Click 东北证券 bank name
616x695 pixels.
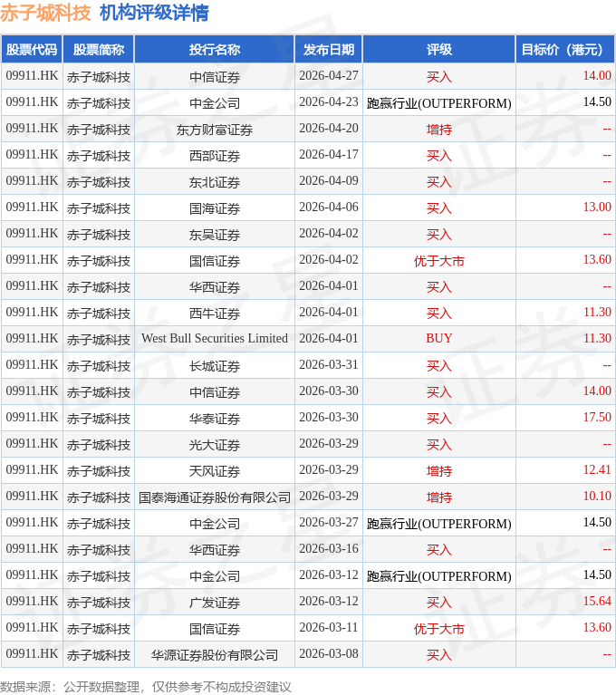tap(215, 182)
